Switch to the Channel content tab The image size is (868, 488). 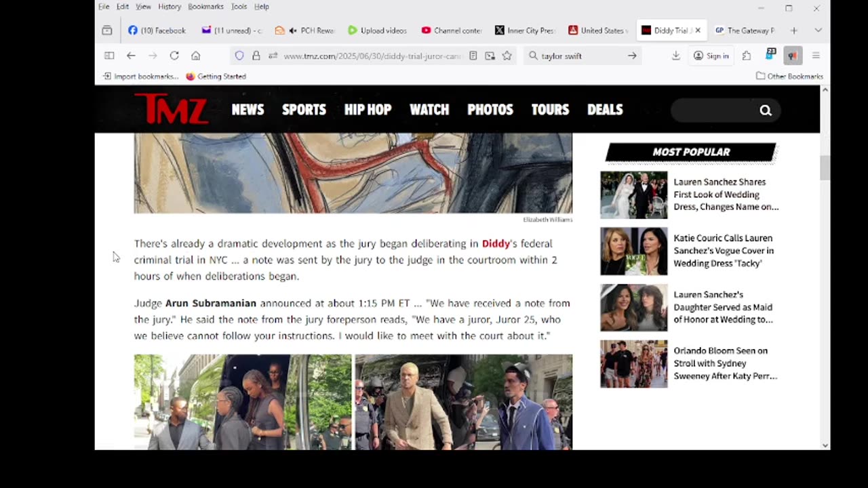[451, 30]
